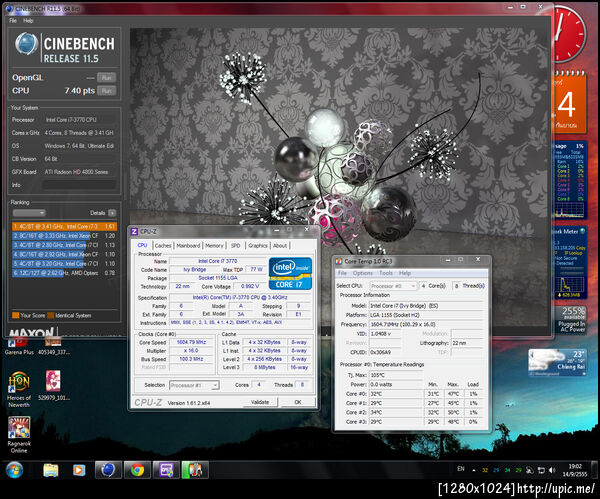The height and width of the screenshot is (499, 600).
Task: Click the Network Meter gadget
Action: (569, 263)
